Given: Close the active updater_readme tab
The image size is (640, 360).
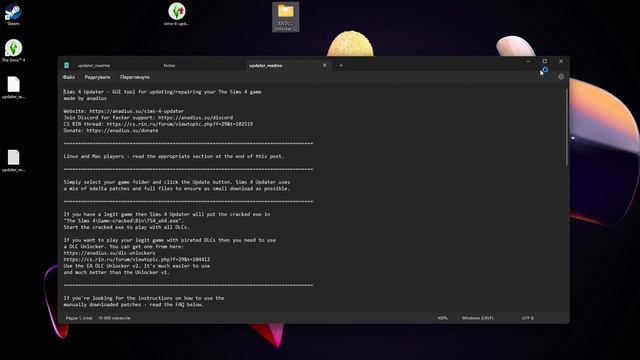Looking at the screenshot, I should 324,65.
